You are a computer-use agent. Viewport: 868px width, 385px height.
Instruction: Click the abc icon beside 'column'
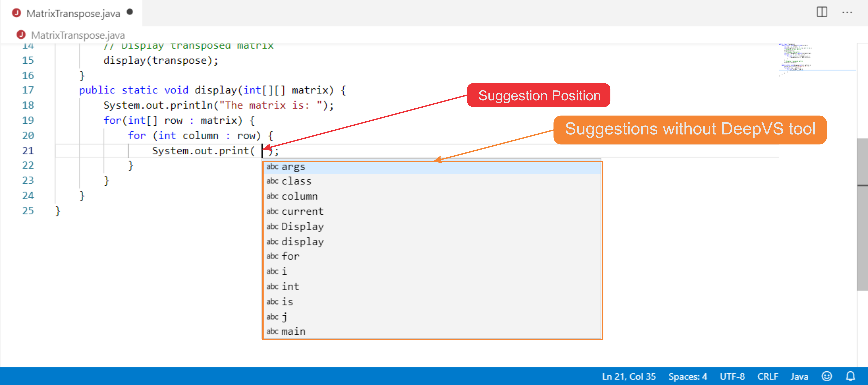pyautogui.click(x=272, y=196)
